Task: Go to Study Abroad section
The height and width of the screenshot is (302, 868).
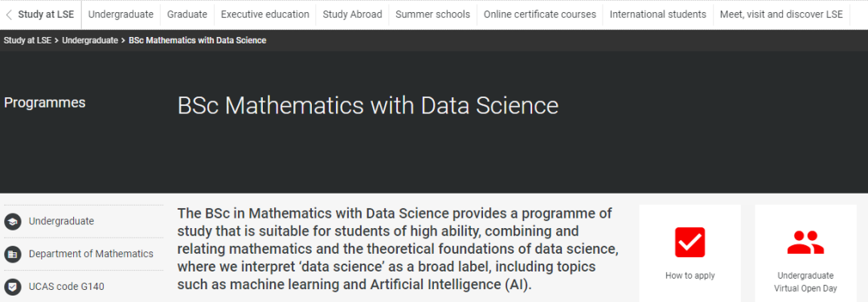Action: [x=353, y=14]
